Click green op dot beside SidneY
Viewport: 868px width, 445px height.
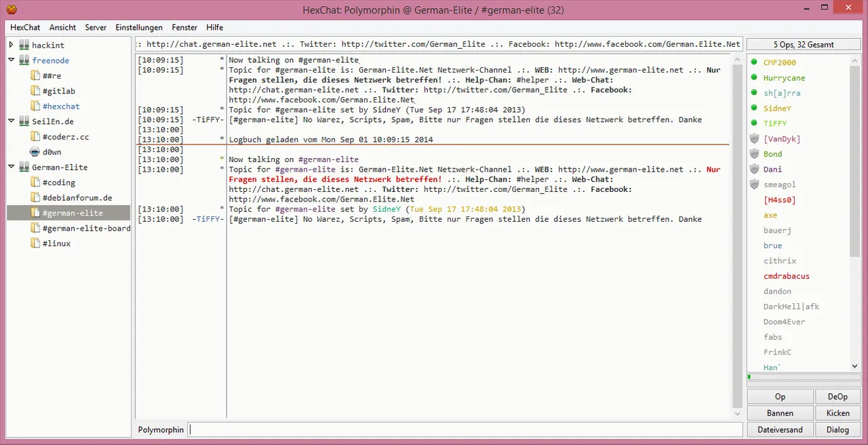pyautogui.click(x=754, y=108)
